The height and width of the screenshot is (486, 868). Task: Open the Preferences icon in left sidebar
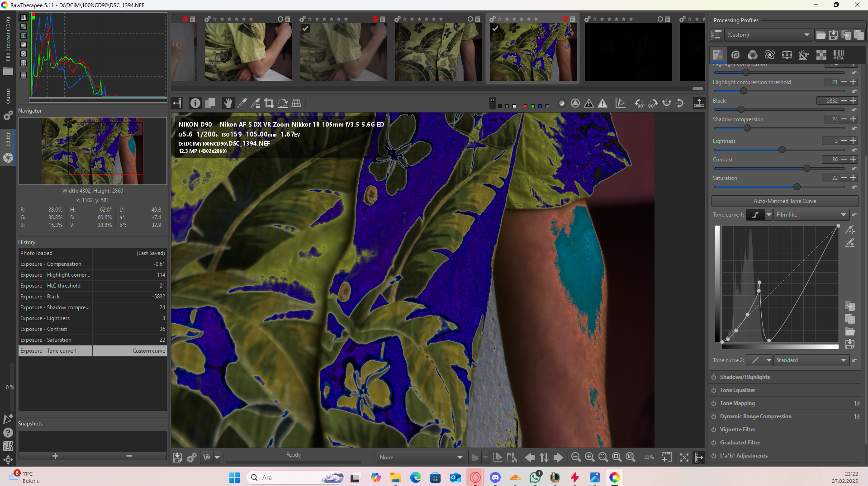click(x=8, y=446)
